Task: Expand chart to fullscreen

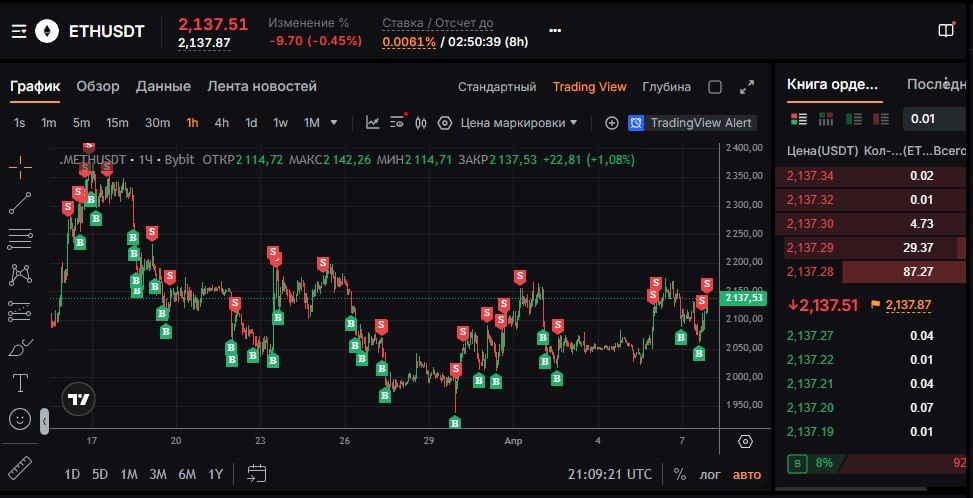Action: pos(747,87)
